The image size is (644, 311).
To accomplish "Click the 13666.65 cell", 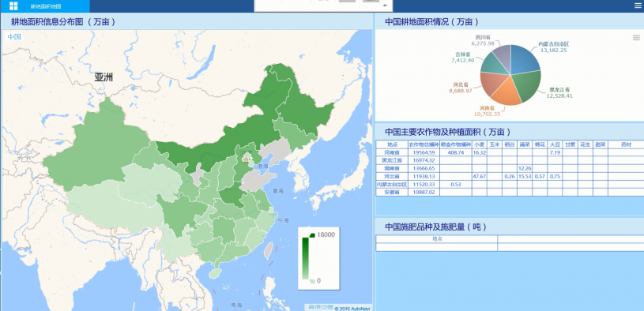I will 424,168.
